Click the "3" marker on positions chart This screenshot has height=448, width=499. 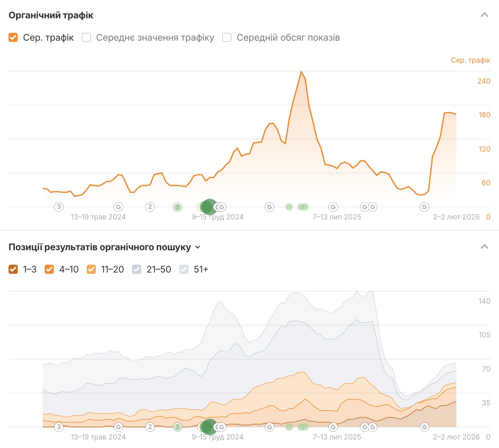click(59, 427)
